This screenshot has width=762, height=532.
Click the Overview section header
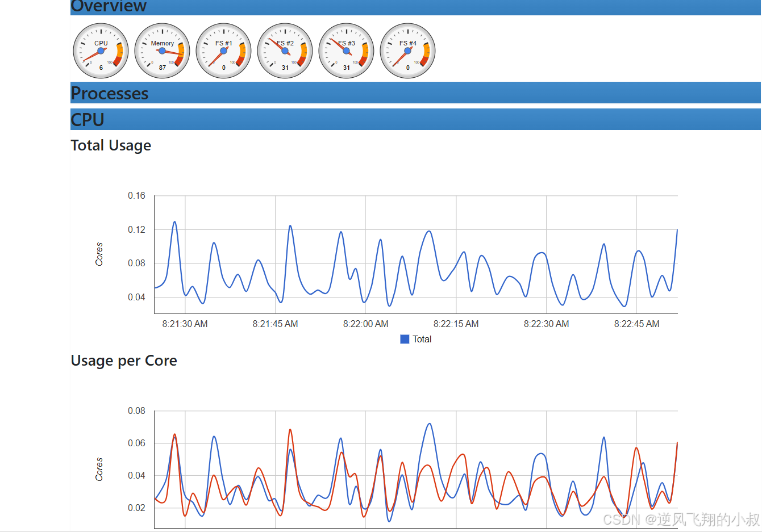pos(415,7)
